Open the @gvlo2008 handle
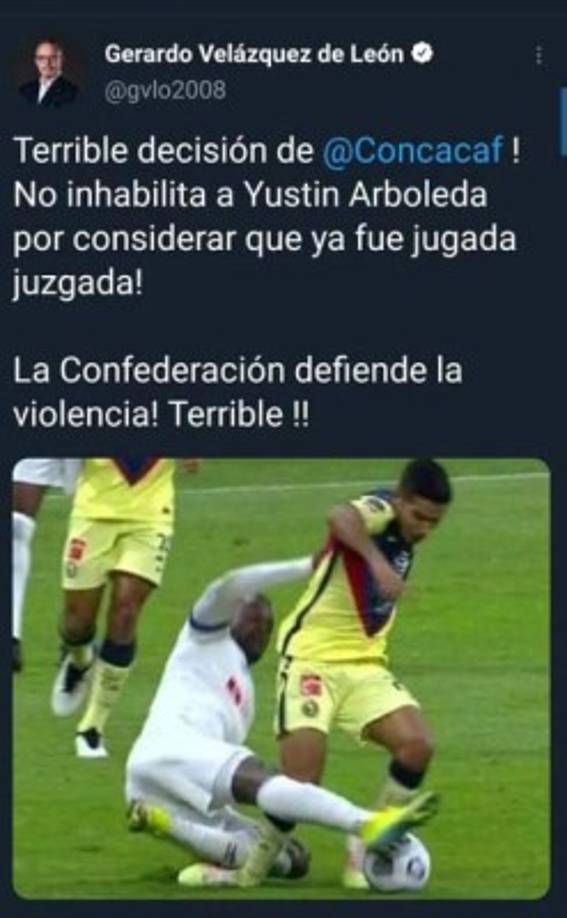Screen dimensions: 567x918 click(x=165, y=91)
